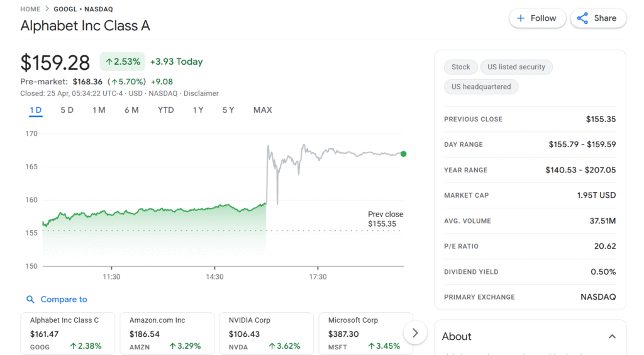Select the 6M time range tab
This screenshot has height=355, width=644.
point(131,110)
